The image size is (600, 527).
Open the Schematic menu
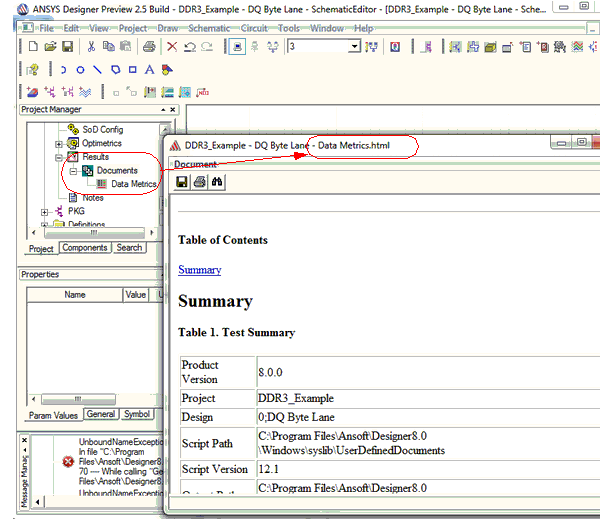click(208, 28)
